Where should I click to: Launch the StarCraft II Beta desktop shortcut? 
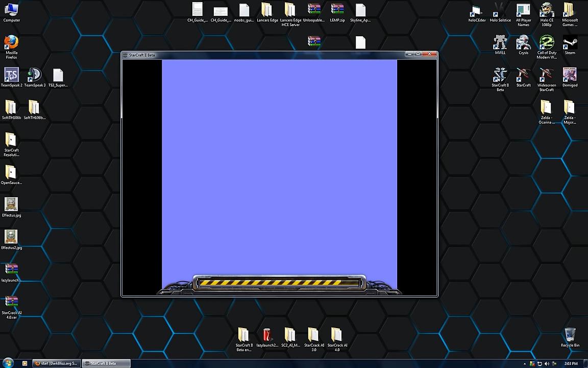tap(500, 76)
